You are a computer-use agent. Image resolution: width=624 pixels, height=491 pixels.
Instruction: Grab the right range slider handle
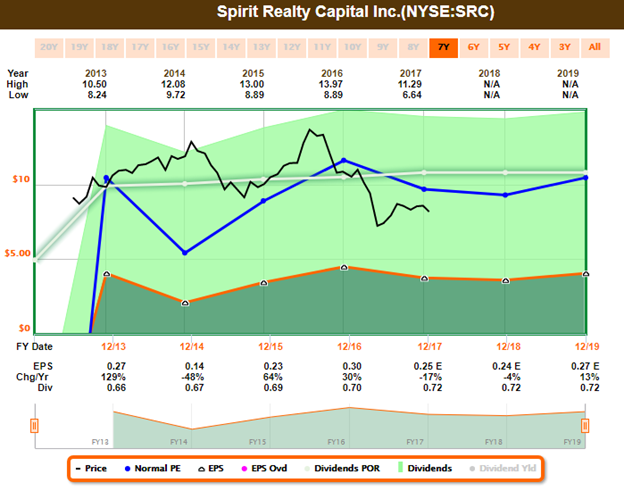(x=585, y=426)
